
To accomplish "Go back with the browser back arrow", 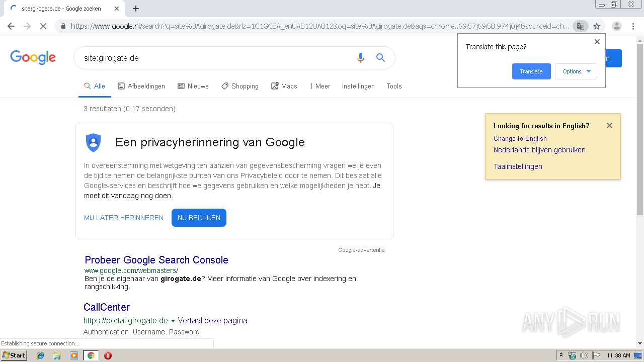I will (x=11, y=26).
